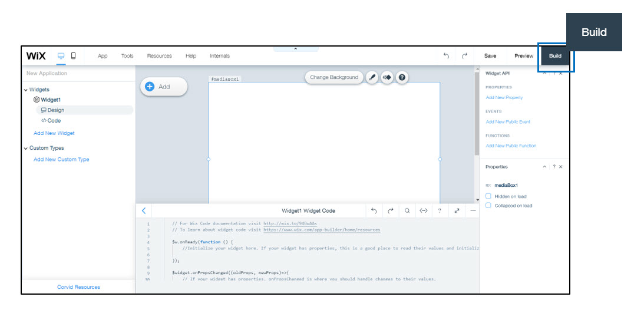This screenshot has height=310, width=644.
Task: Undo in the Widget Code toolbar
Action: (x=374, y=210)
